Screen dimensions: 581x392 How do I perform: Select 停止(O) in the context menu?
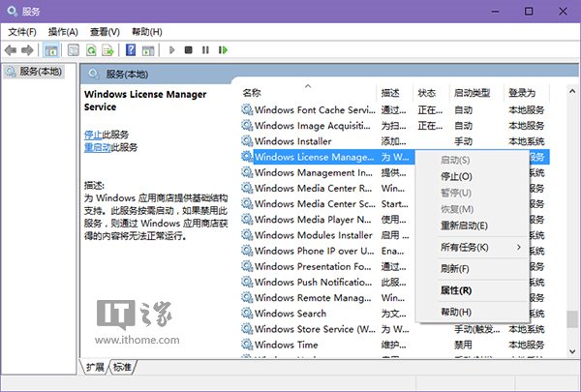pos(456,176)
